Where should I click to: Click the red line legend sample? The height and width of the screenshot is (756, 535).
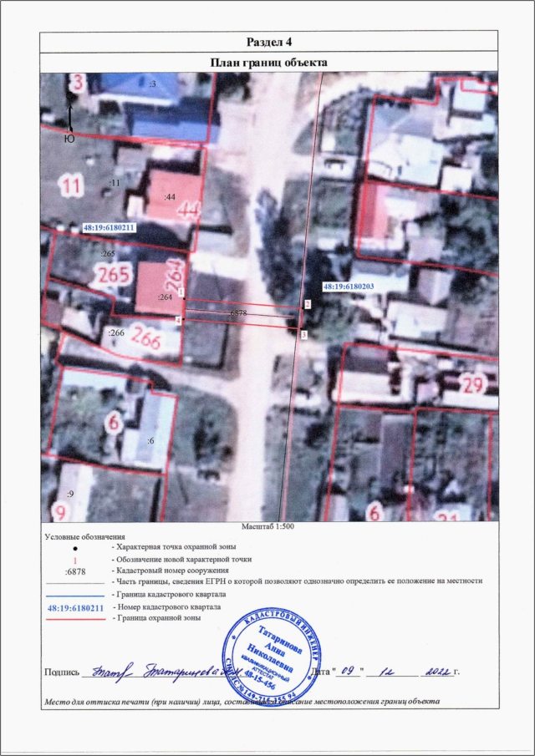pyautogui.click(x=75, y=621)
